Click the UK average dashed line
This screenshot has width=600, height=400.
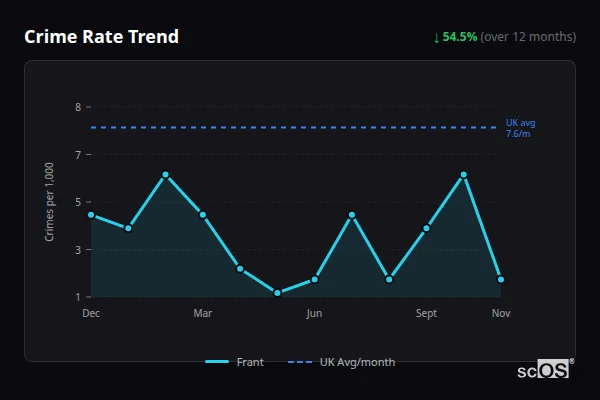294,127
